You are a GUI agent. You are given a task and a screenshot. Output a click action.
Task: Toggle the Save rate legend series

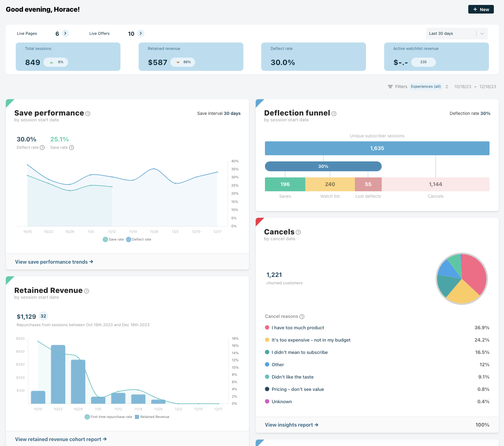point(113,239)
